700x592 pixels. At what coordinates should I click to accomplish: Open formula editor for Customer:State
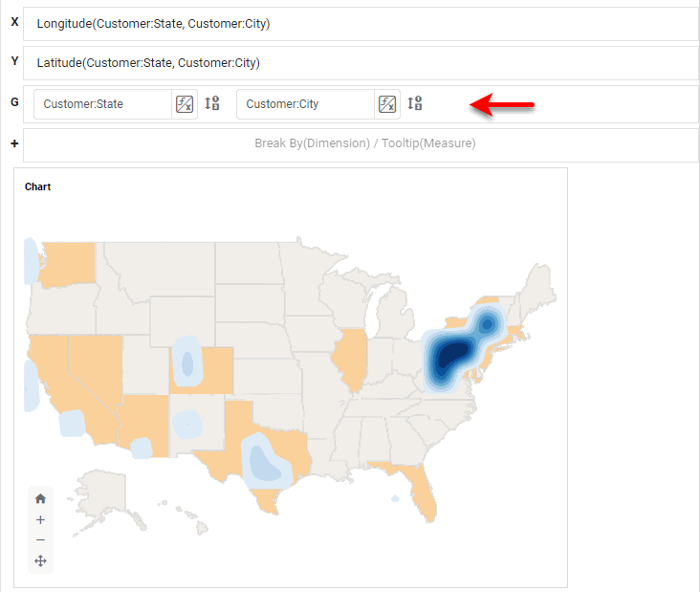click(x=185, y=104)
